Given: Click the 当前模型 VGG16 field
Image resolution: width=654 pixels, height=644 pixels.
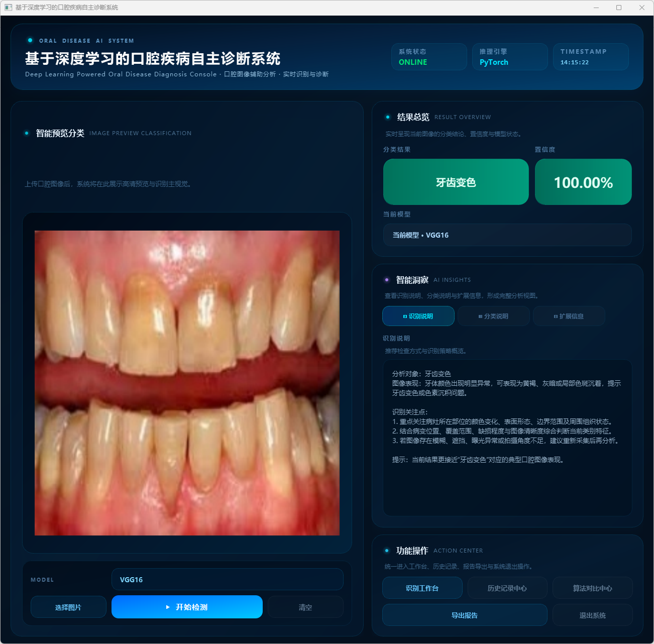Looking at the screenshot, I should click(507, 235).
